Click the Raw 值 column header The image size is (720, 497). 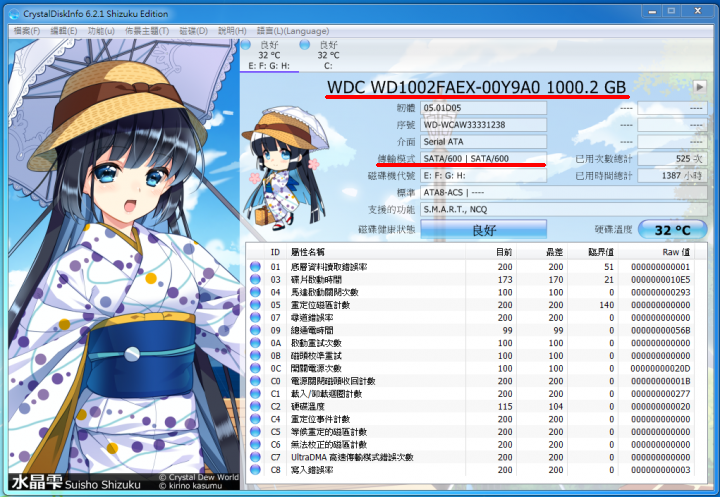click(656, 252)
